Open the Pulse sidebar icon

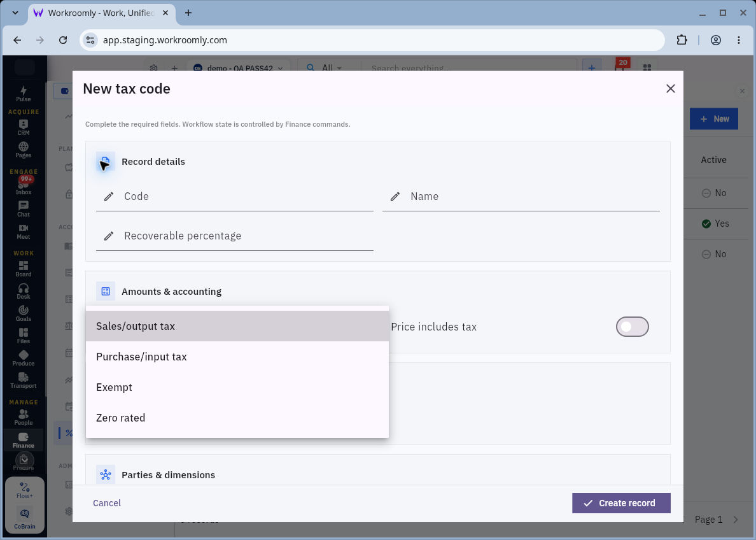click(x=23, y=94)
